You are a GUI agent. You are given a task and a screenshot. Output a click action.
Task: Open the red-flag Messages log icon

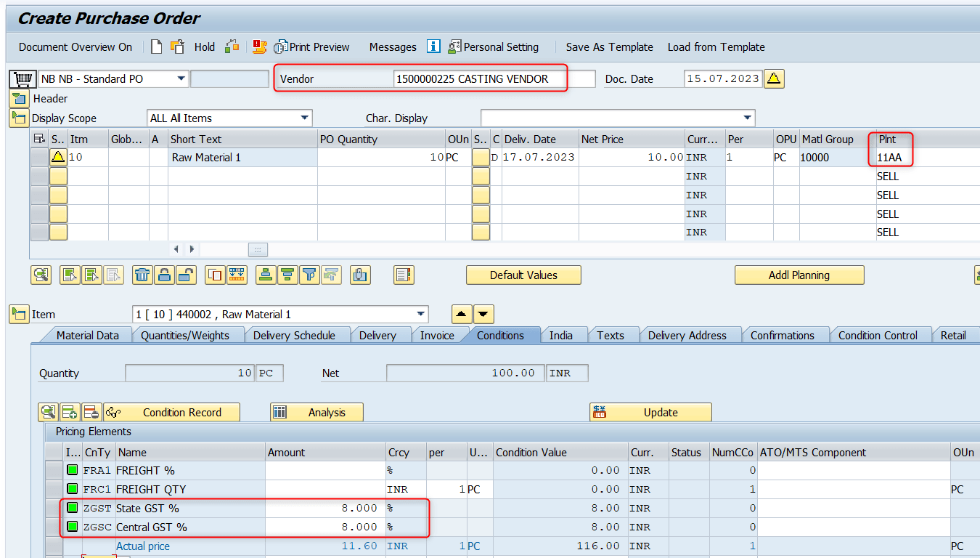pos(260,46)
